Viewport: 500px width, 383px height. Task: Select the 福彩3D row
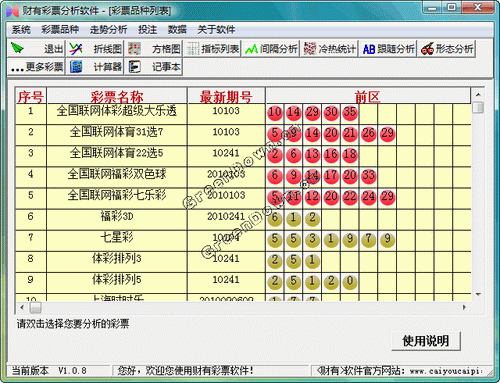(x=243, y=219)
